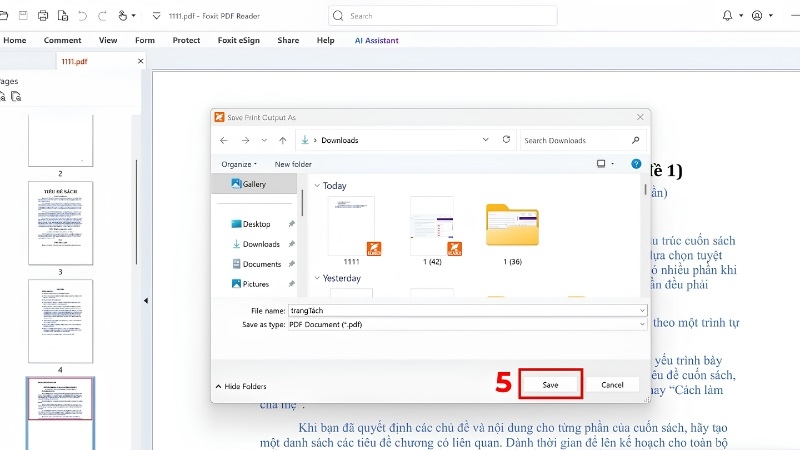Toggle Hide Folders in dialog
Image resolution: width=800 pixels, height=450 pixels.
coord(241,386)
